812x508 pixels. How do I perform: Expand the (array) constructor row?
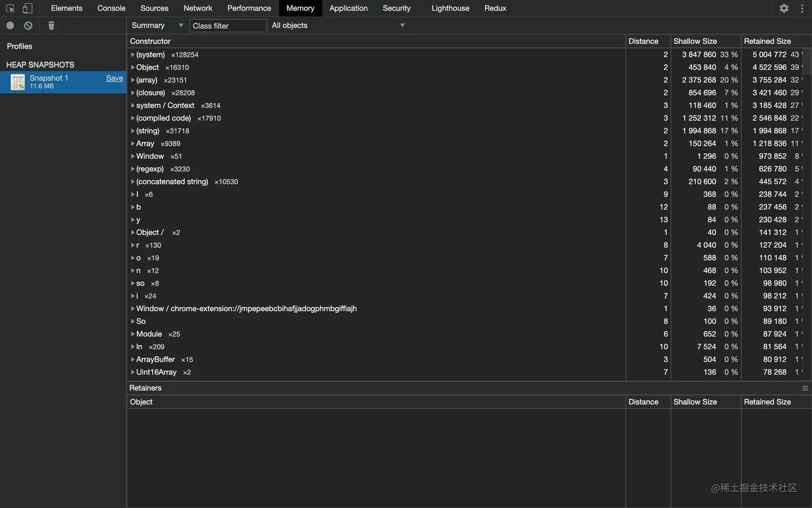coord(133,80)
